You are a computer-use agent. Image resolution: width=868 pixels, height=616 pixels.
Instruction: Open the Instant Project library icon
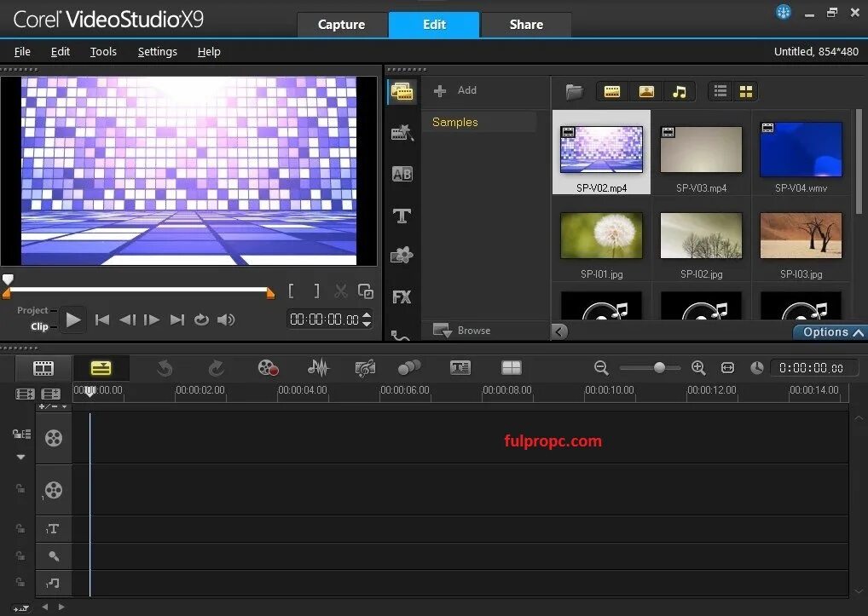402,133
